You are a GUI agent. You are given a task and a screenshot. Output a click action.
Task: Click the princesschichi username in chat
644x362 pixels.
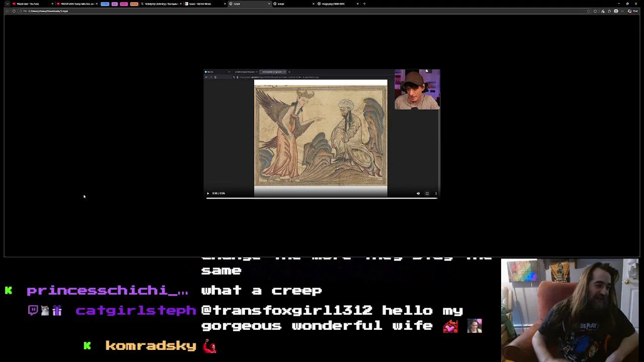108,291
